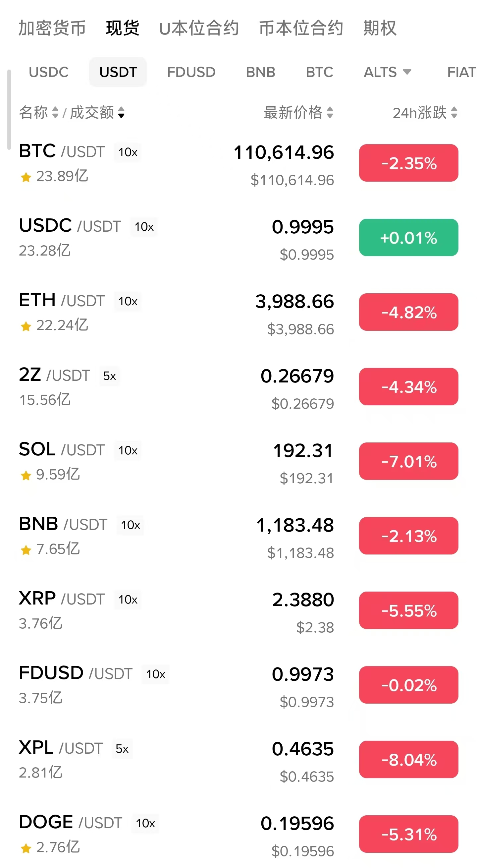Click the 5x leverage tag on 2Z/USDT
Viewport: 477px width, 868px height.
point(110,376)
